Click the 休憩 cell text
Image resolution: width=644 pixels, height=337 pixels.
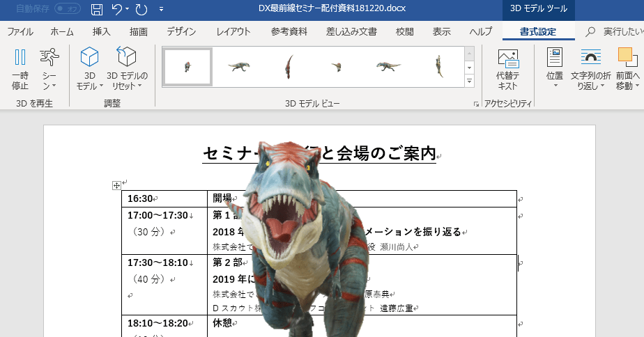point(222,324)
